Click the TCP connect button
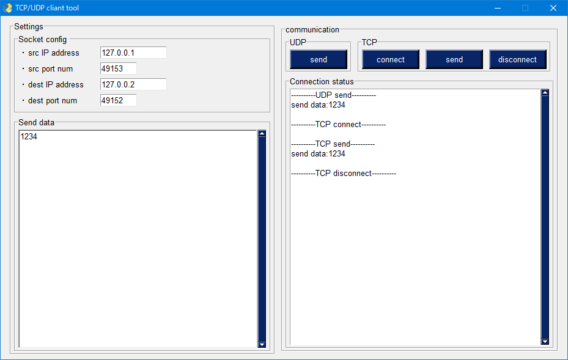 click(x=390, y=59)
